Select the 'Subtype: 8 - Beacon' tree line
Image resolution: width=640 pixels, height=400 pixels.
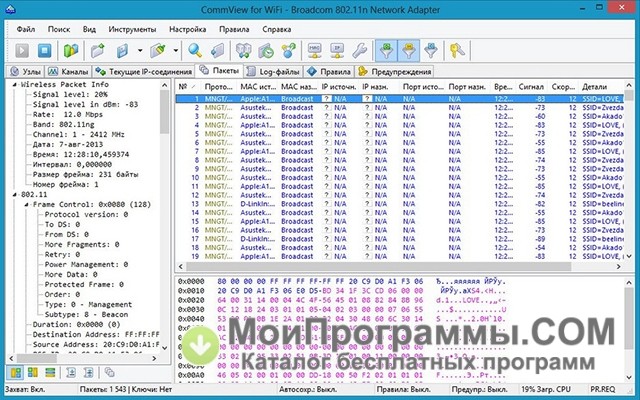click(86, 315)
